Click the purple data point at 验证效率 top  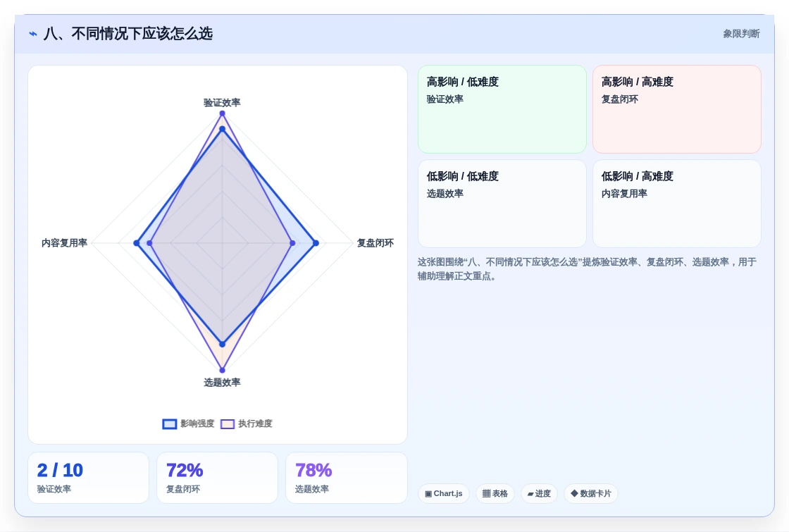click(222, 113)
